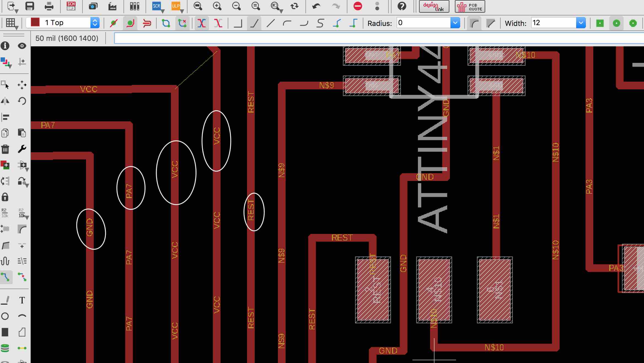
Task: Toggle the Show eye tool
Action: [x=22, y=46]
